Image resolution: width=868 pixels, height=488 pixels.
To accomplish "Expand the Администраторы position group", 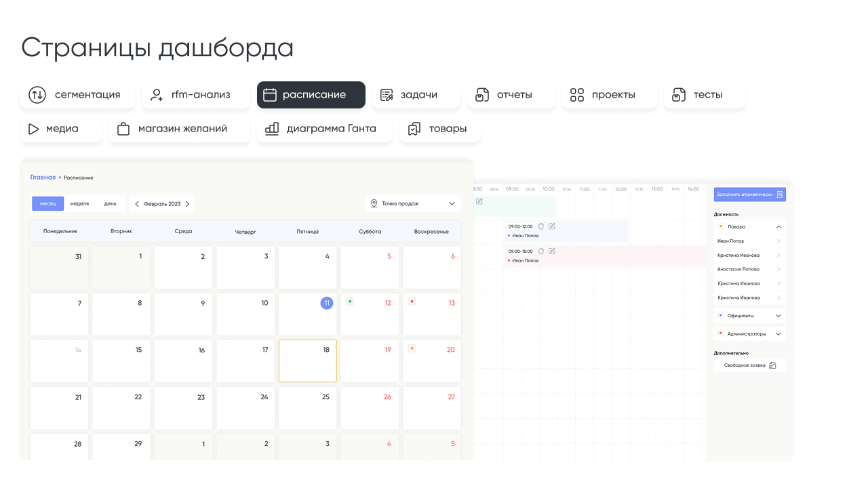I will coord(778,334).
